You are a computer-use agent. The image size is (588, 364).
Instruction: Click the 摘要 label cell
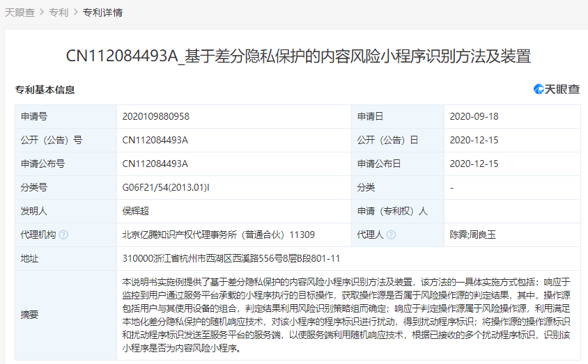[65, 315]
